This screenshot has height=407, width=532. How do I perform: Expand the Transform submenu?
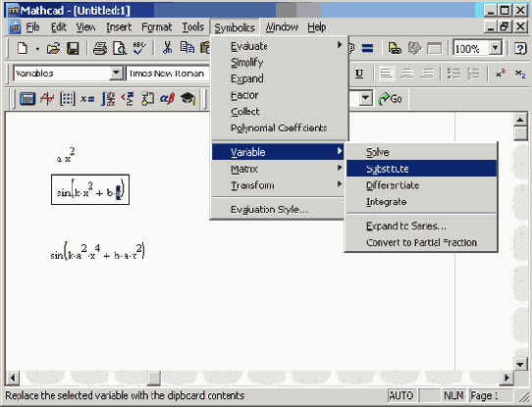coord(278,185)
